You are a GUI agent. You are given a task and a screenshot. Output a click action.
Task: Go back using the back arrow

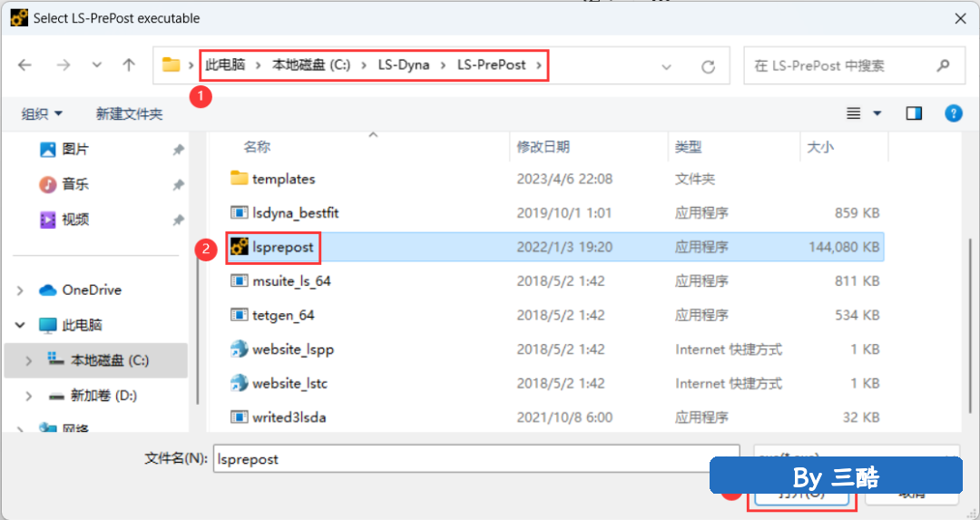click(24, 65)
